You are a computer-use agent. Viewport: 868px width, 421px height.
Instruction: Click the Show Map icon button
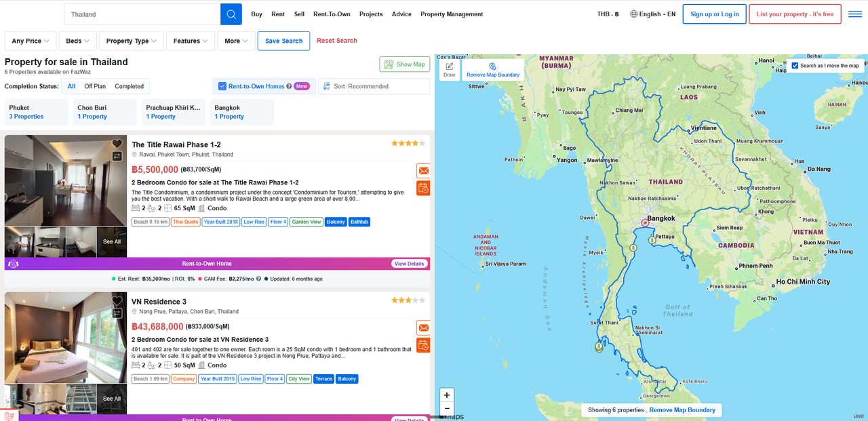pos(405,64)
